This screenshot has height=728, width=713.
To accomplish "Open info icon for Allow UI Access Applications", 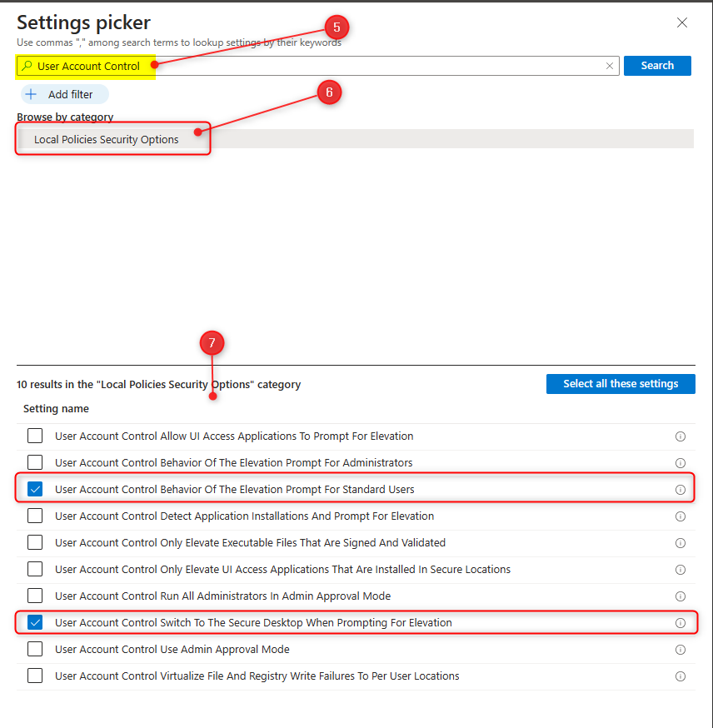I will [680, 436].
